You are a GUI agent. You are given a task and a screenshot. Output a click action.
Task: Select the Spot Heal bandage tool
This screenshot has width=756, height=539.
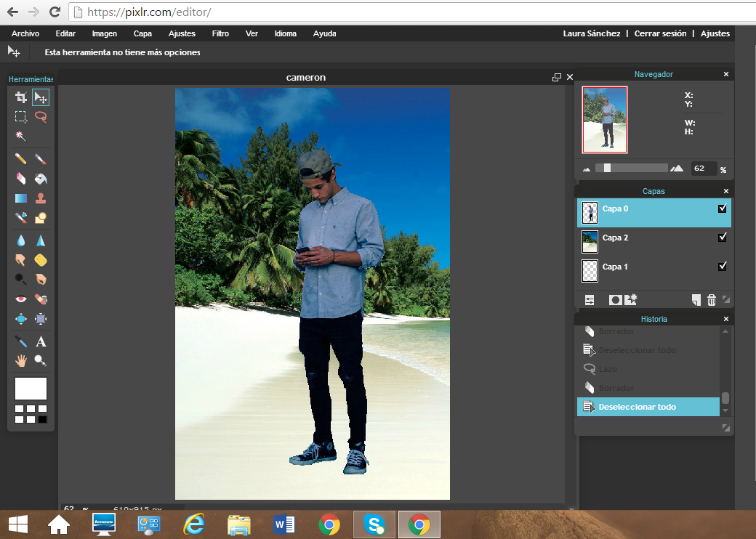tap(41, 299)
